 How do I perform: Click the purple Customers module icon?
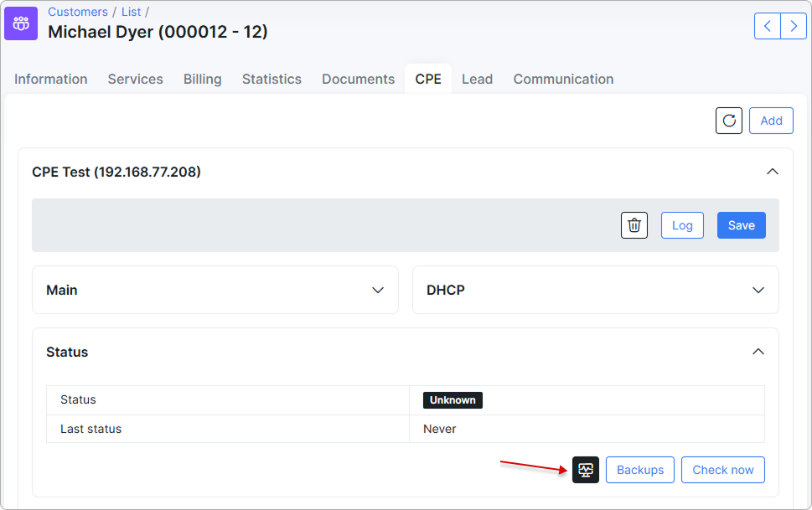21,23
